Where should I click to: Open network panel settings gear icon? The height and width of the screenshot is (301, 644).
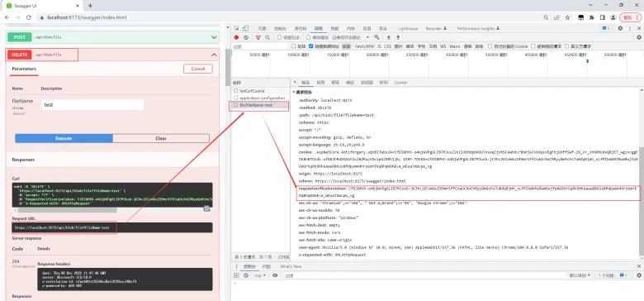click(639, 37)
